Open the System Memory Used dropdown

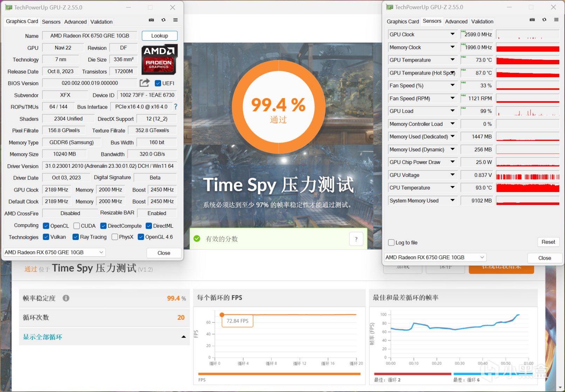click(x=453, y=200)
